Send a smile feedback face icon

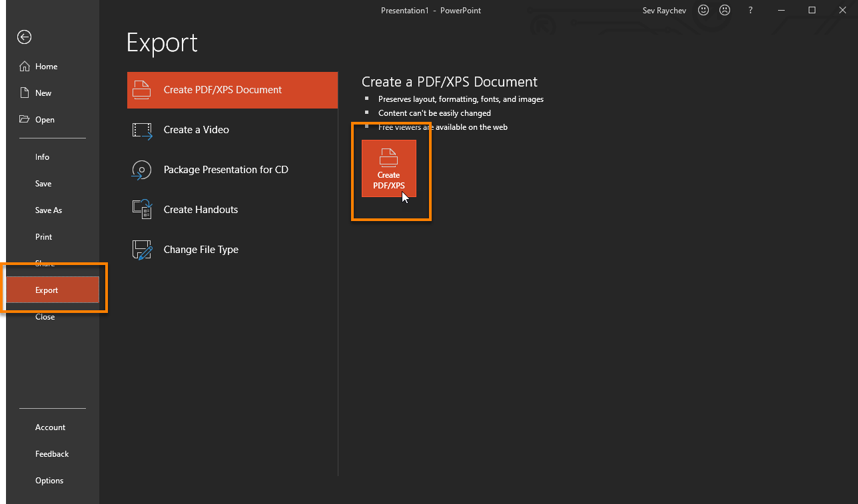pos(703,11)
